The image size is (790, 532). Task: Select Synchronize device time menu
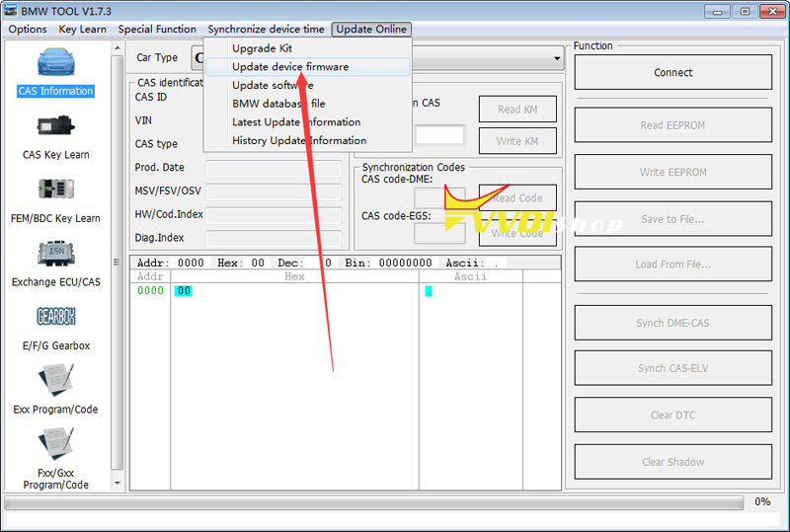click(x=266, y=30)
